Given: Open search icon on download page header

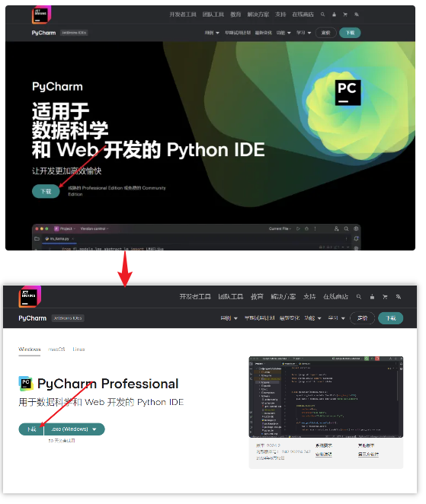Looking at the screenshot, I should [358, 297].
